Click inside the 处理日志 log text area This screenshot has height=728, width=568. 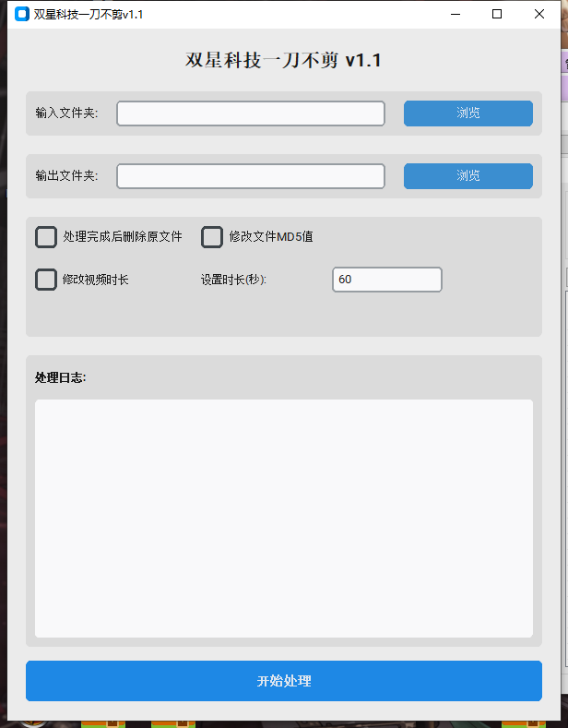[283, 519]
